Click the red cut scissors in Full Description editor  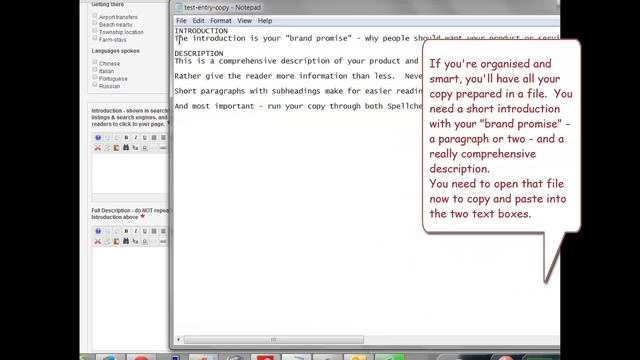98,241
